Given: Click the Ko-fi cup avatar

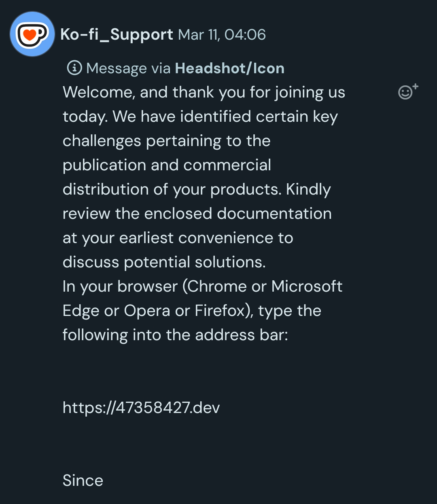Looking at the screenshot, I should (x=32, y=34).
